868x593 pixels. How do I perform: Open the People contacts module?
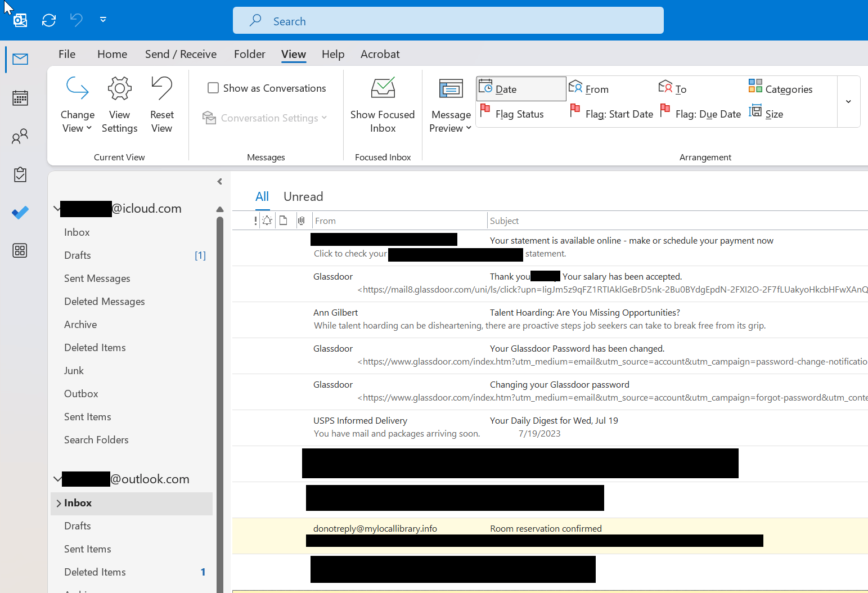click(20, 136)
